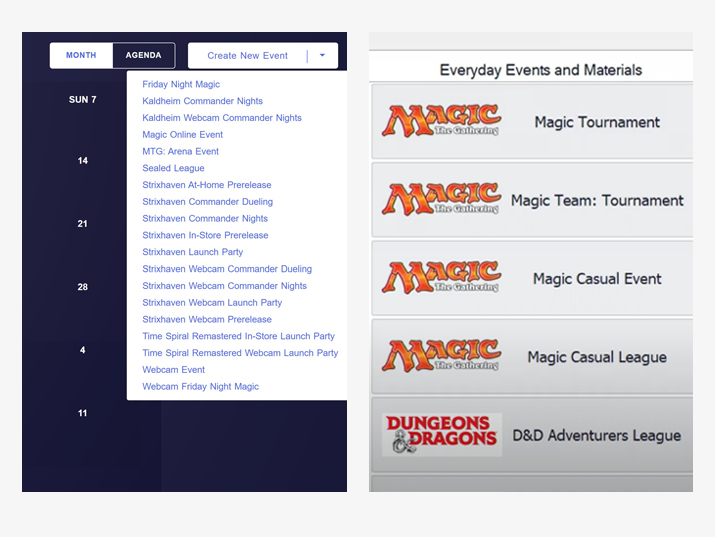Pick Webcam Friday Night Magic

201,387
